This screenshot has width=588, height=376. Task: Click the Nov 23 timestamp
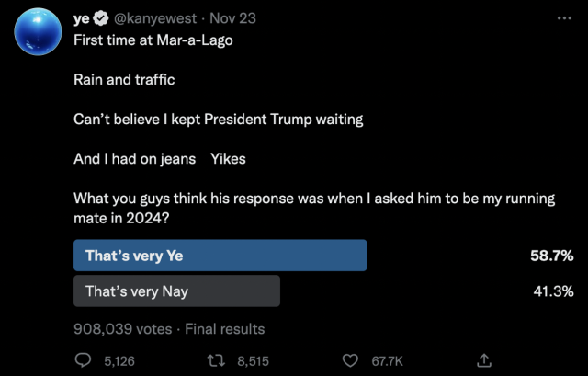[232, 18]
